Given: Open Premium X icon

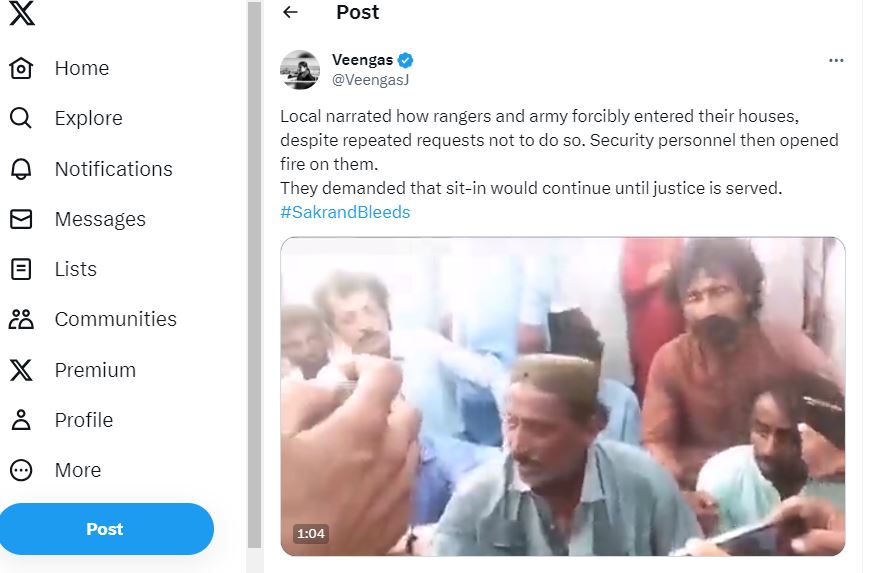Looking at the screenshot, I should 21,370.
